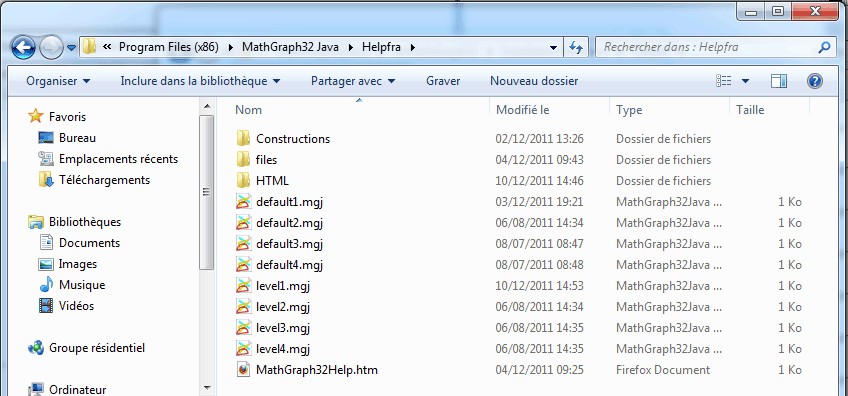Maximize the Explorer window
848x396 pixels.
(778, 11)
